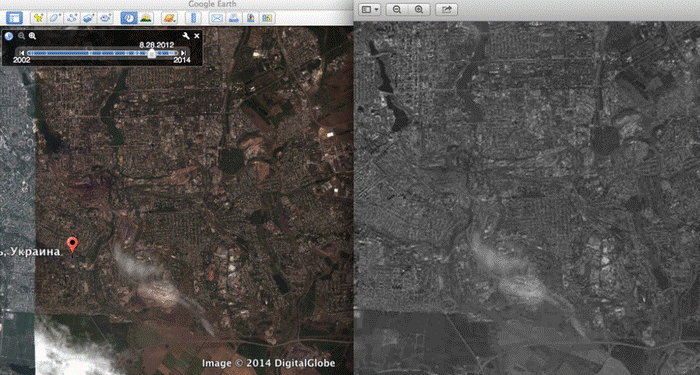Zoom in the historical timeline range
Viewport: 700px width, 375px height.
[x=32, y=36]
